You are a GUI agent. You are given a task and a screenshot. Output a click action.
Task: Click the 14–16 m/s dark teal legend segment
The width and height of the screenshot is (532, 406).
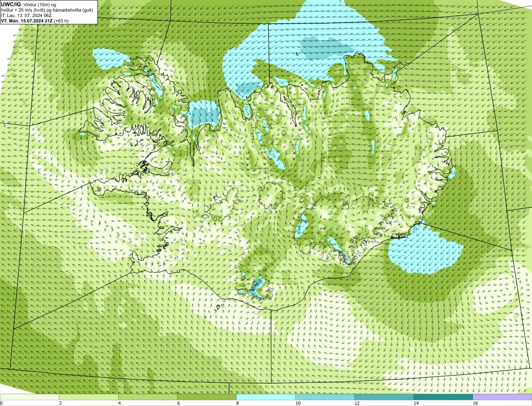[x=443, y=397]
